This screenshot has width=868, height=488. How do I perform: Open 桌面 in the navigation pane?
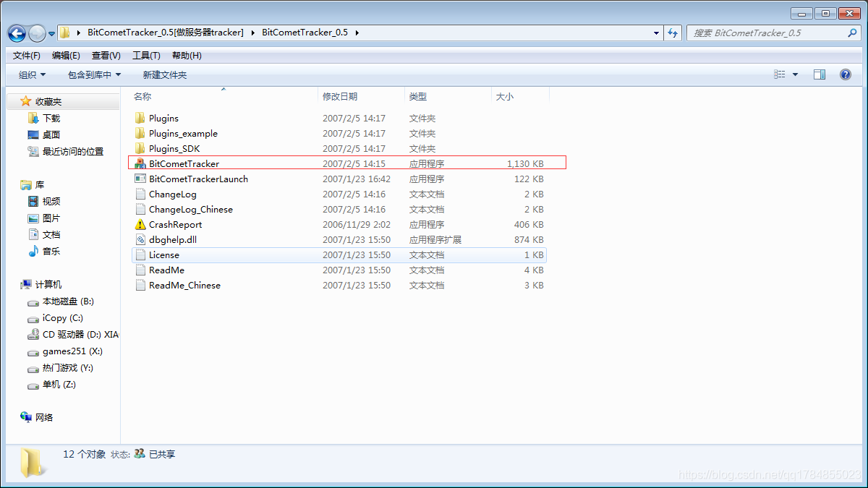pyautogui.click(x=51, y=134)
